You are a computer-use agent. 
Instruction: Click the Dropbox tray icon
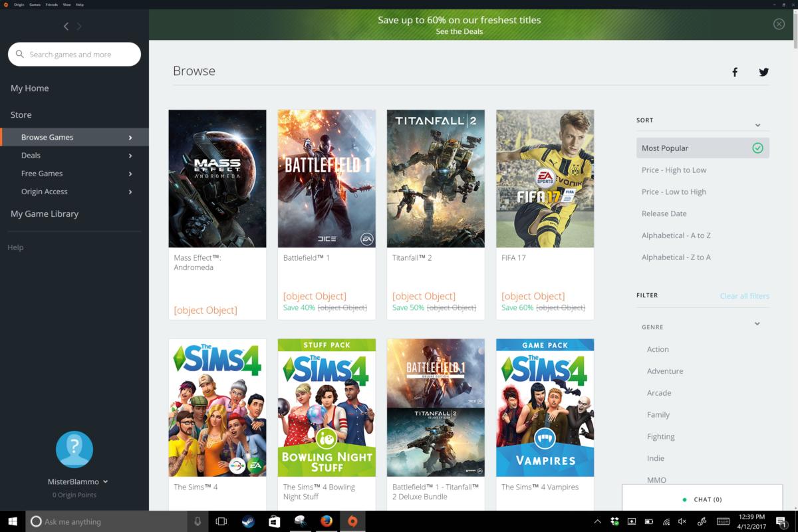coord(614,521)
